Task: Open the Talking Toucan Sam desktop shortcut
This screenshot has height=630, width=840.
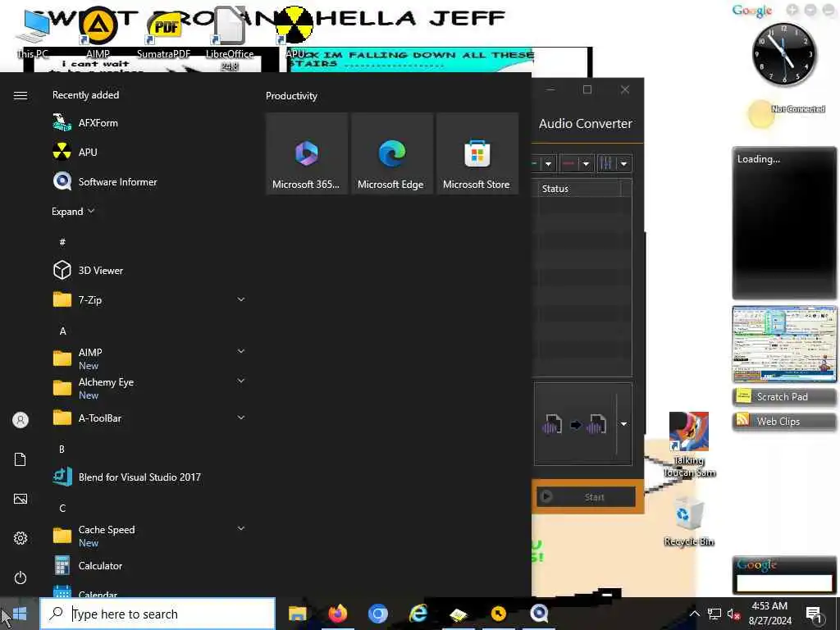Action: point(689,445)
